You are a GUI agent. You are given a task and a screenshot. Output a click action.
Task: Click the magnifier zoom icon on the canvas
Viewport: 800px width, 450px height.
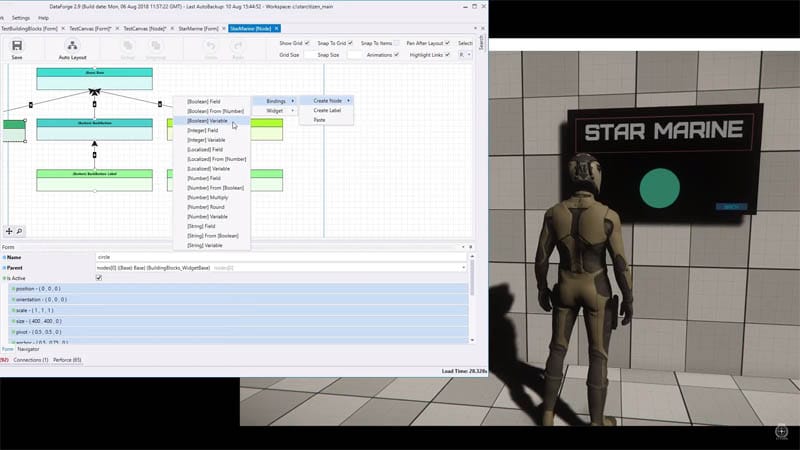[19, 231]
